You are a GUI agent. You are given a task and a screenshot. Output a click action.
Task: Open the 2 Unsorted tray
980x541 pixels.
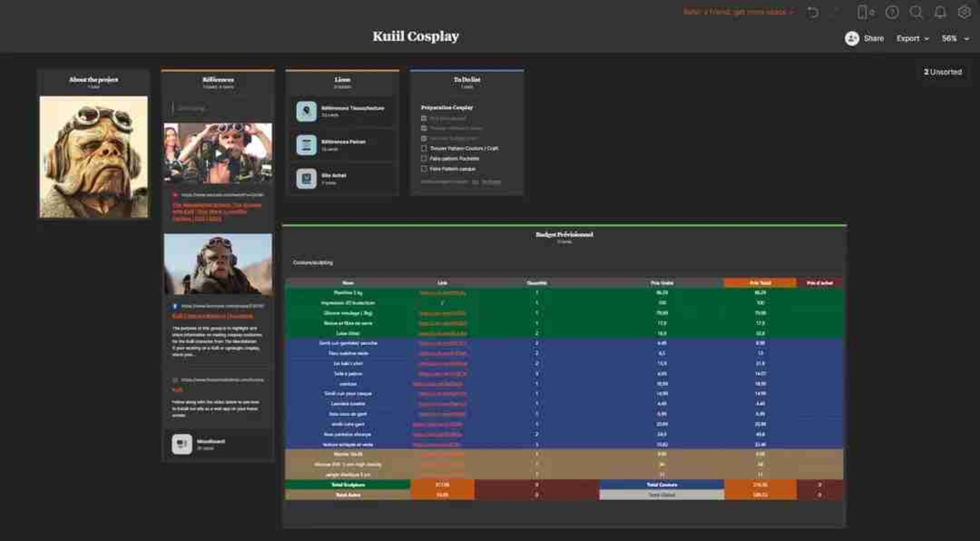click(943, 72)
